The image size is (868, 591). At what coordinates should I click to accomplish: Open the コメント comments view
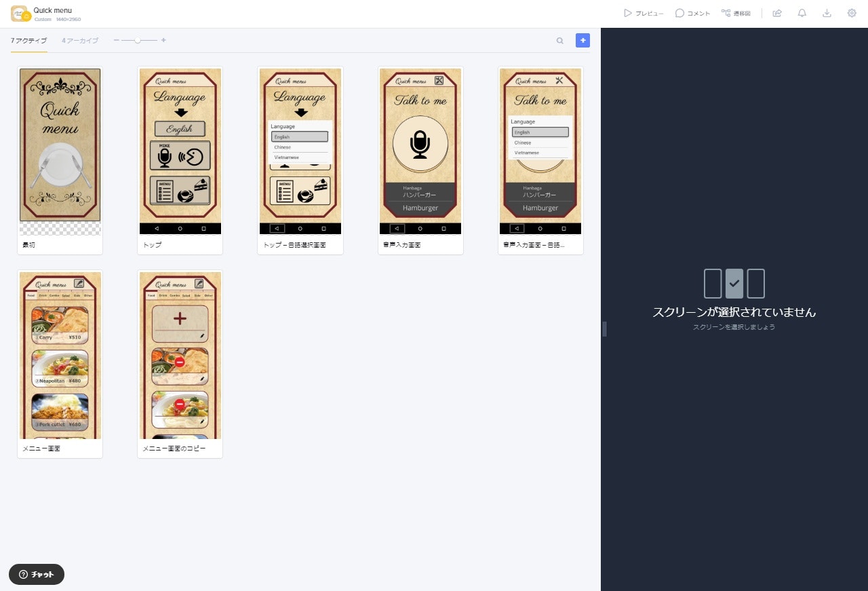coord(693,14)
